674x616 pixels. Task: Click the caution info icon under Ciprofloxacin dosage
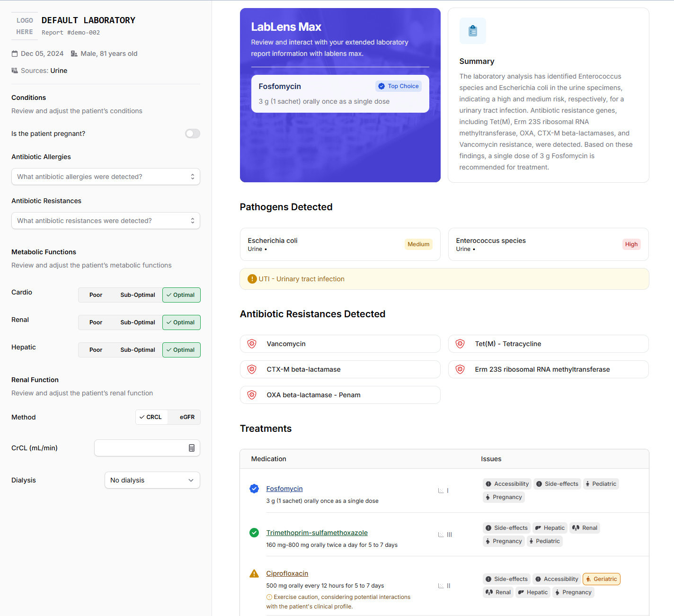pos(269,597)
